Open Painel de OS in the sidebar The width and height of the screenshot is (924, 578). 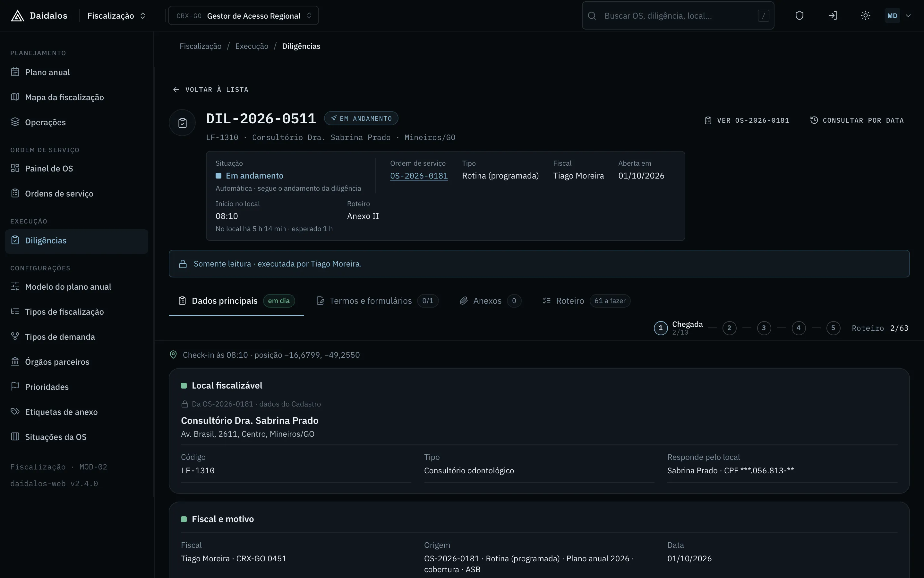click(76, 169)
